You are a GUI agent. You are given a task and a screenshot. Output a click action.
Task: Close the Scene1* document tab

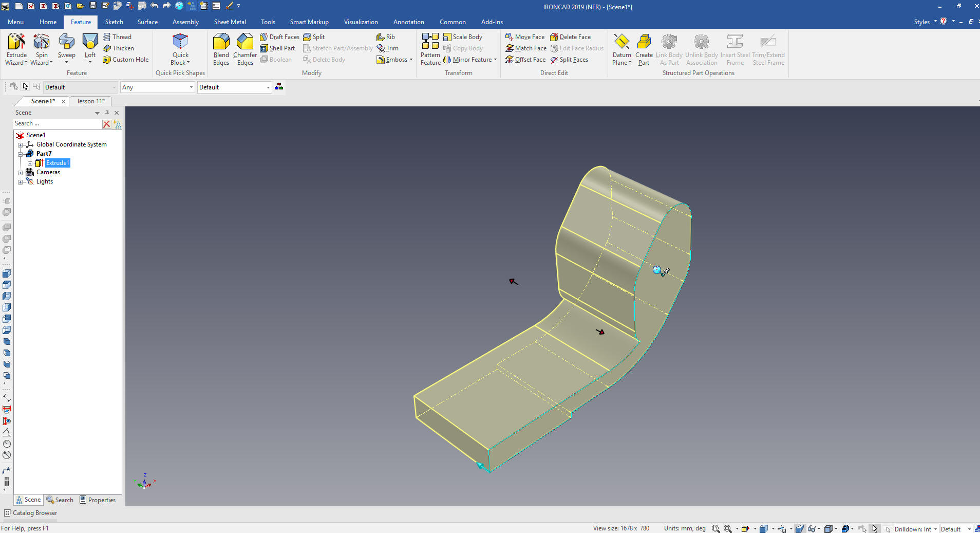tap(64, 102)
